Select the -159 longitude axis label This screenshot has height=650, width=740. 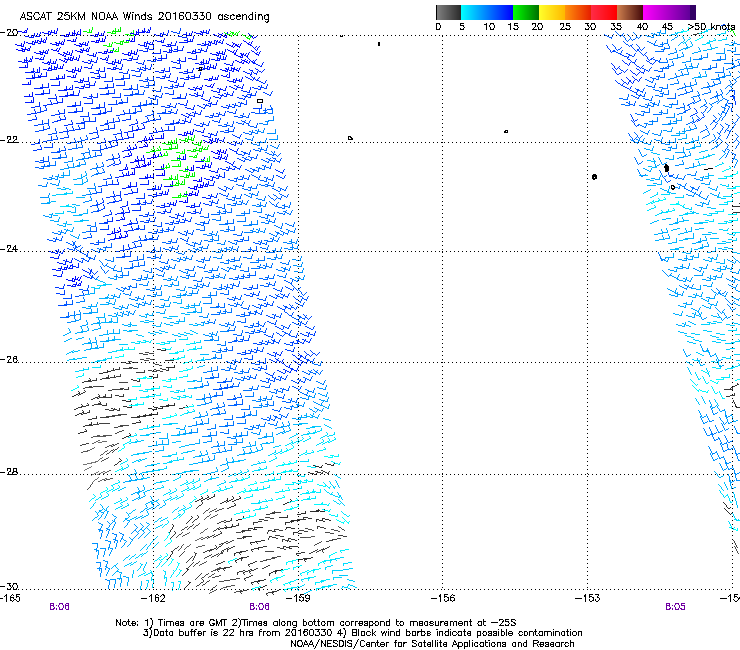pyautogui.click(x=298, y=599)
